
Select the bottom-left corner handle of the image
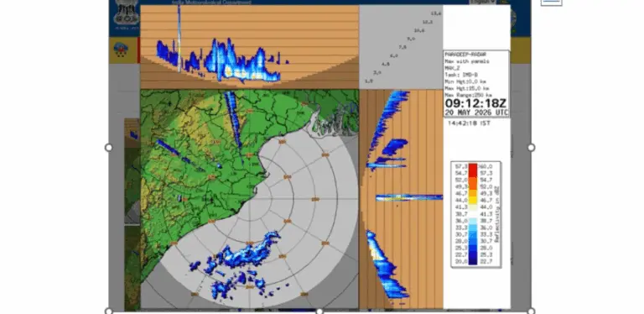[109, 311]
